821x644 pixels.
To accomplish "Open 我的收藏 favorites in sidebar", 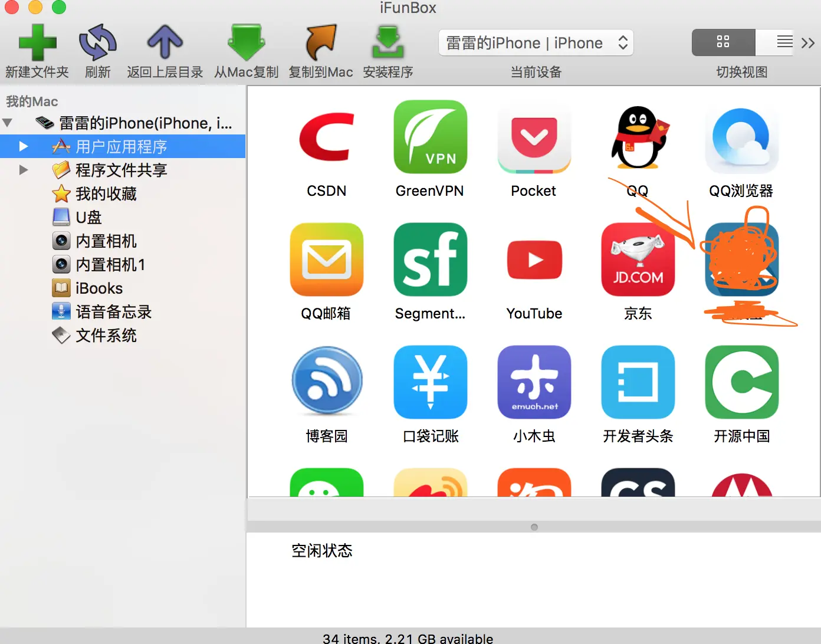I will [x=123, y=193].
